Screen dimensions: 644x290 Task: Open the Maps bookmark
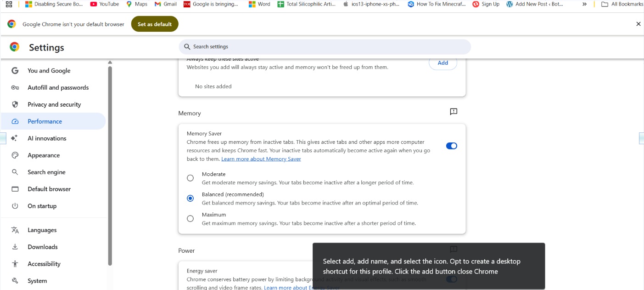pos(137,4)
